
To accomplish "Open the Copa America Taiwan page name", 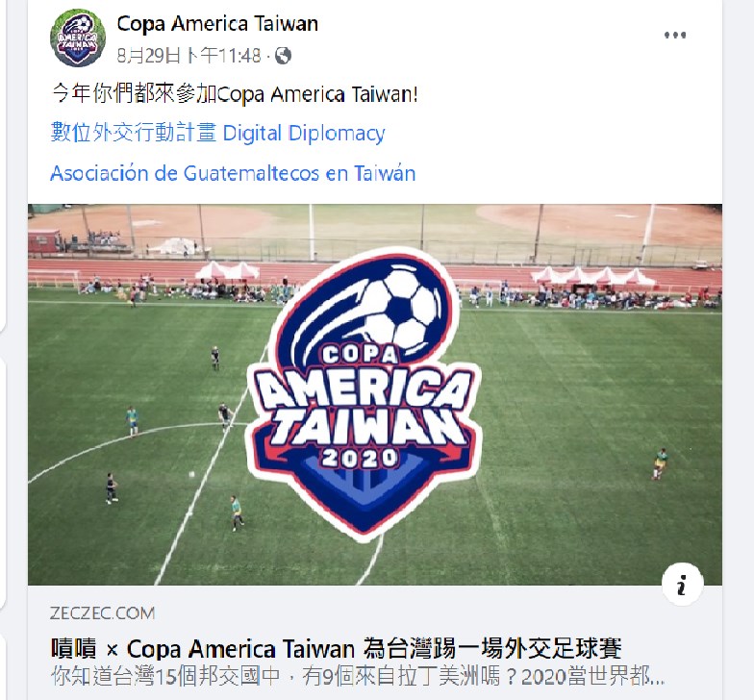I will point(217,23).
